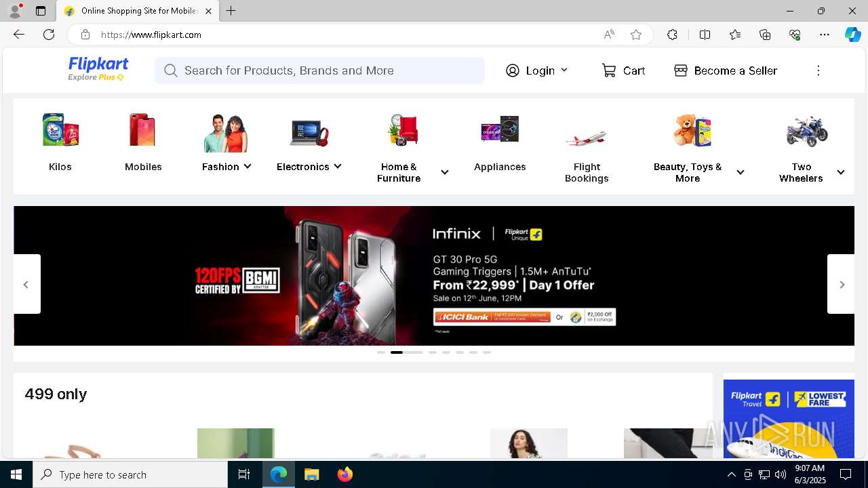Toggle split screen view
This screenshot has height=488, width=868.
(x=705, y=35)
